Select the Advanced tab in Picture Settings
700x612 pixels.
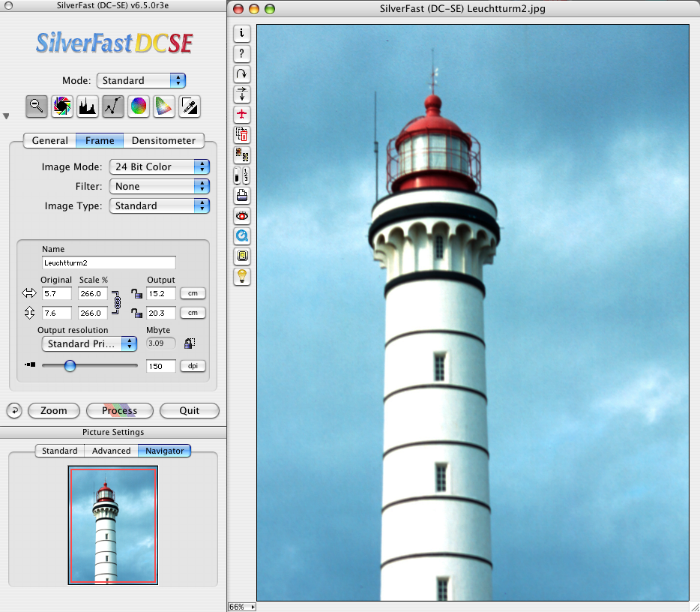coord(111,451)
